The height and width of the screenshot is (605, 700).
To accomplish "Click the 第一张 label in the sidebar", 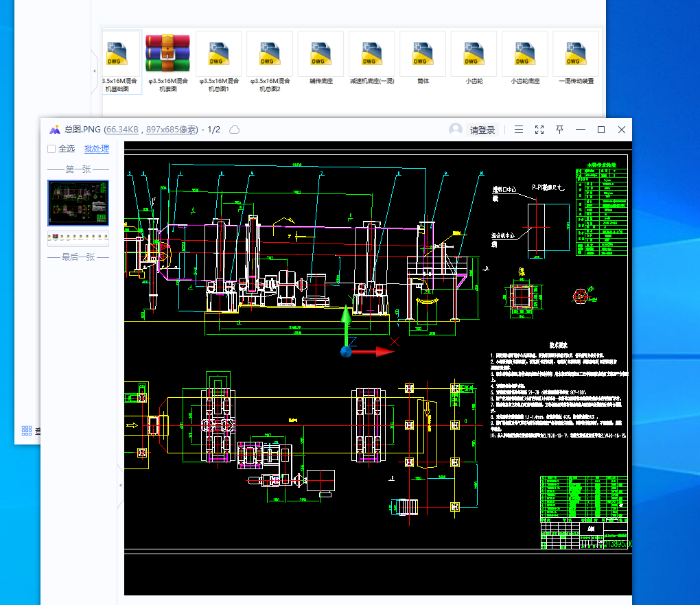I will tap(78, 169).
